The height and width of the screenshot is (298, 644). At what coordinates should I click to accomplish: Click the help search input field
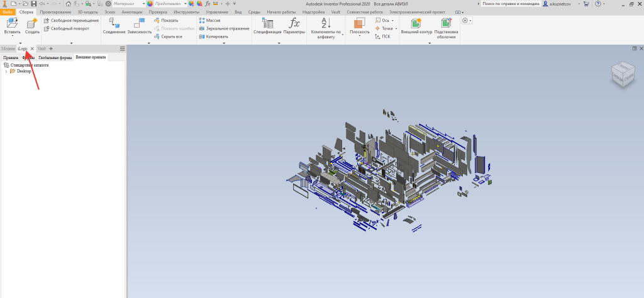pyautogui.click(x=509, y=4)
